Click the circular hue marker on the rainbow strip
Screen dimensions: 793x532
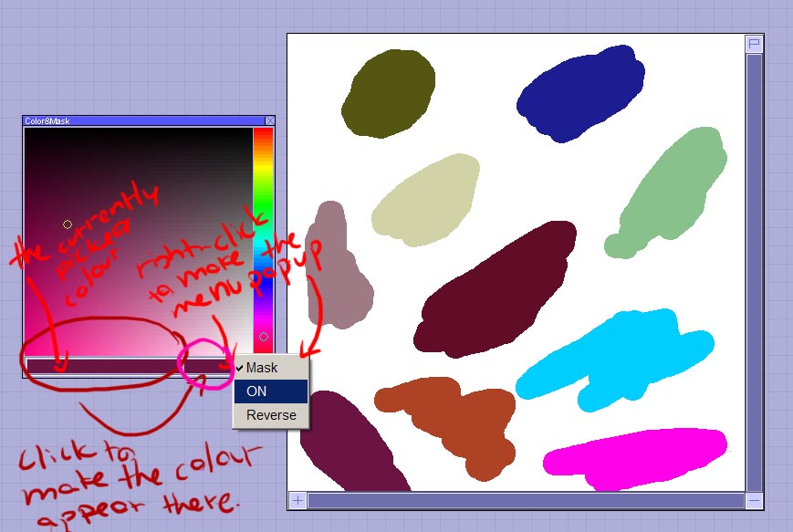pos(264,337)
